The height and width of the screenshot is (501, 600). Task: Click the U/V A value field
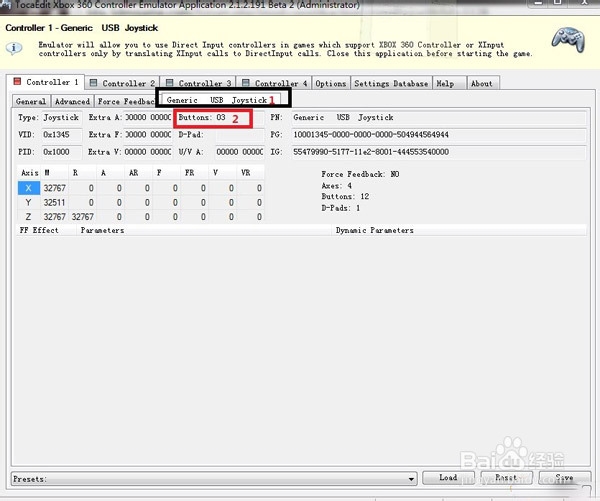[x=240, y=152]
